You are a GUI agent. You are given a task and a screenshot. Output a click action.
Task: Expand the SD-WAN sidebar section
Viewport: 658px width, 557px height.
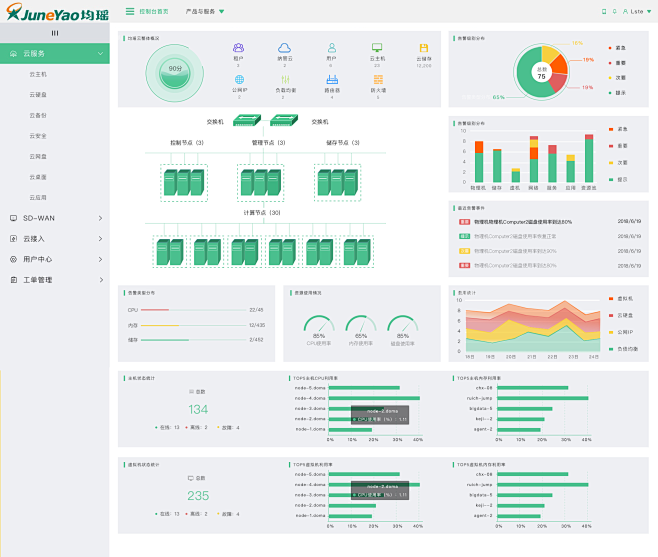coord(55,217)
